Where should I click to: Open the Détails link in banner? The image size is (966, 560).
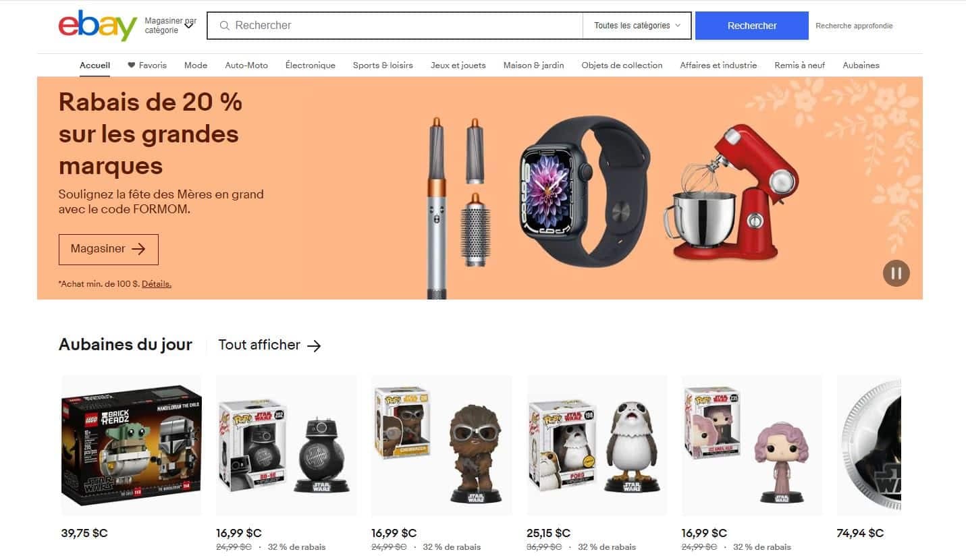coord(157,284)
